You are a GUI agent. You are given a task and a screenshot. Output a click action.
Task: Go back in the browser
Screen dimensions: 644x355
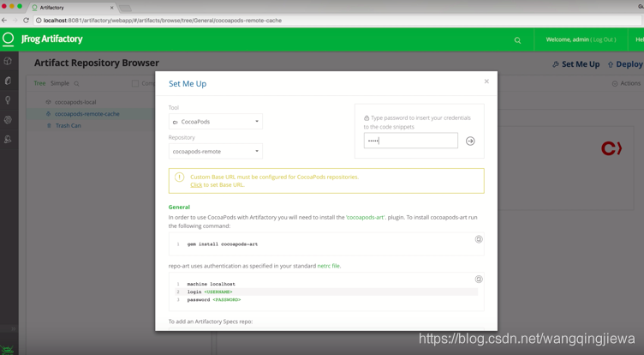pyautogui.click(x=4, y=21)
